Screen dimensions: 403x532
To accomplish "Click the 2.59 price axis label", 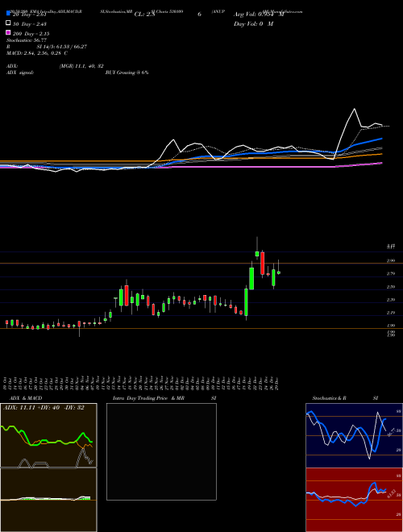I will point(391,287).
